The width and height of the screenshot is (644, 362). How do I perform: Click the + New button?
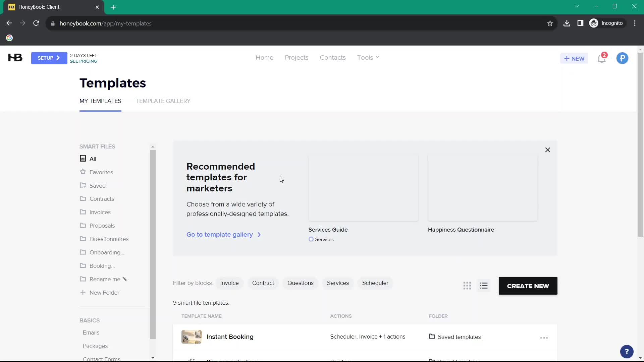click(x=574, y=58)
